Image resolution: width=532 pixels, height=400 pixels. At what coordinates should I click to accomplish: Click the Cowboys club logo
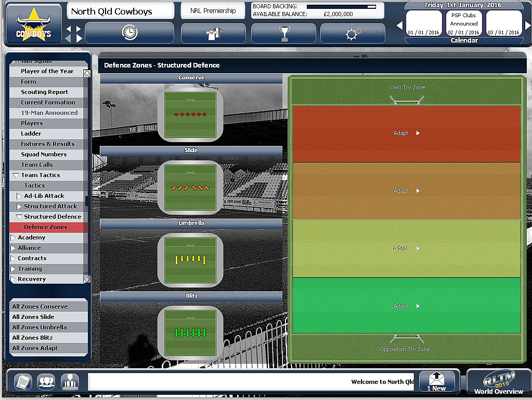[34, 24]
